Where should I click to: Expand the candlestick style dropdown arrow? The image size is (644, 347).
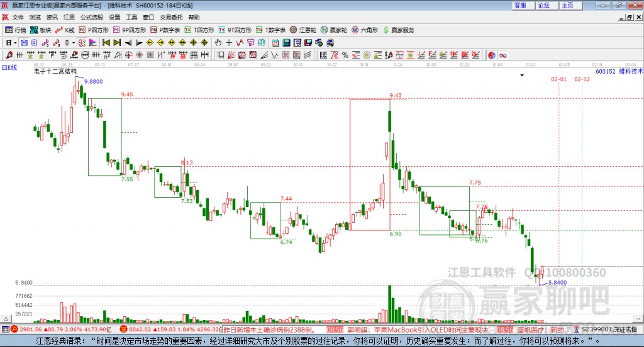[74, 43]
